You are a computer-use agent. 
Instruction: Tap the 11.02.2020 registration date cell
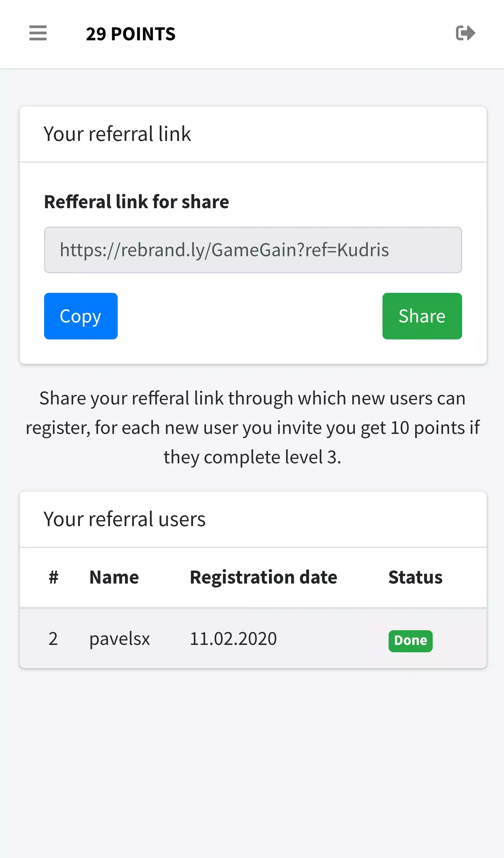point(233,639)
